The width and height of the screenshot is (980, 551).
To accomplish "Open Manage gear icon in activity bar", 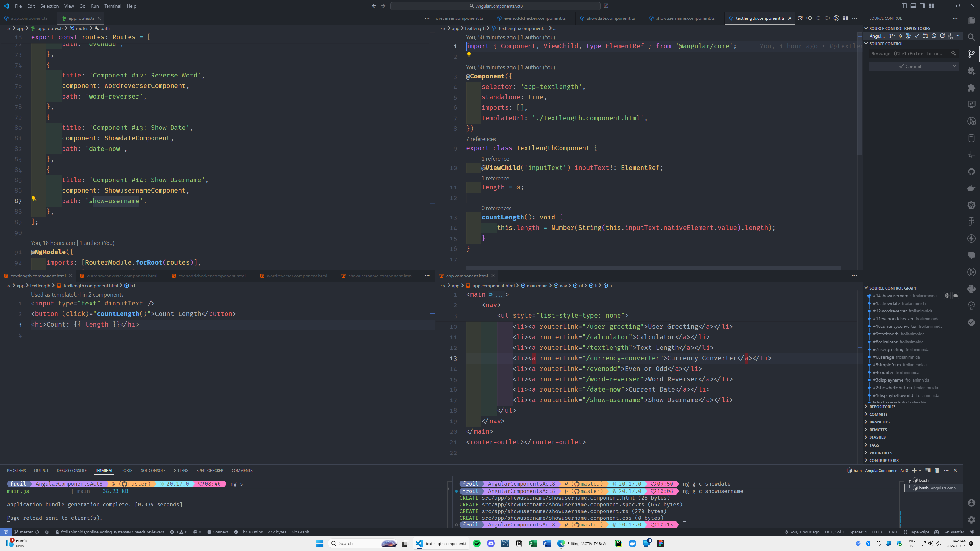I will (971, 519).
